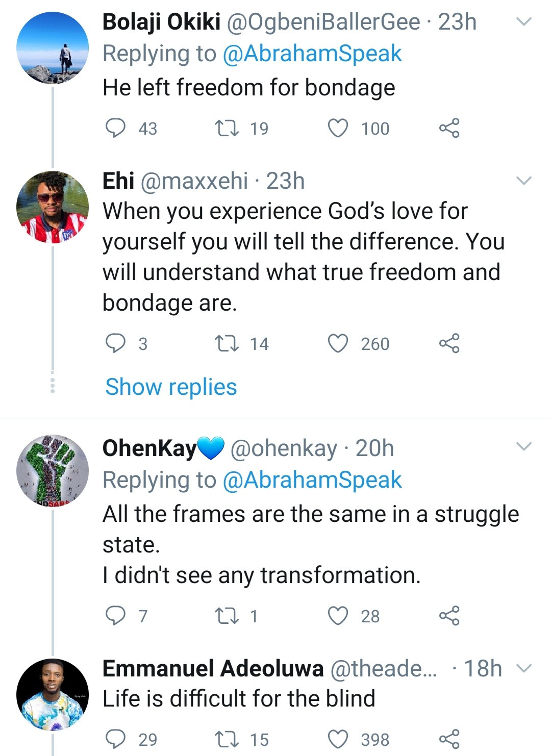Retweet OhenKay's tweet about frames
This screenshot has width=551, height=756.
pos(227,616)
